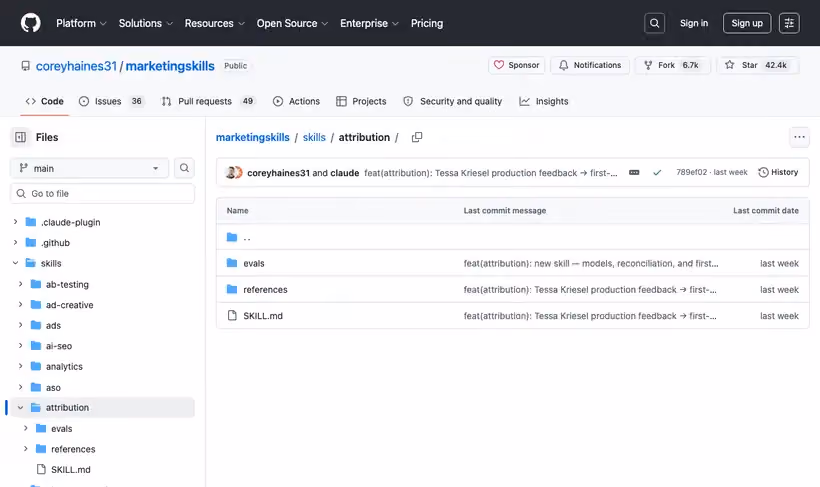Open SKILL.md in file table
Image resolution: width=820 pixels, height=487 pixels.
pyautogui.click(x=263, y=315)
